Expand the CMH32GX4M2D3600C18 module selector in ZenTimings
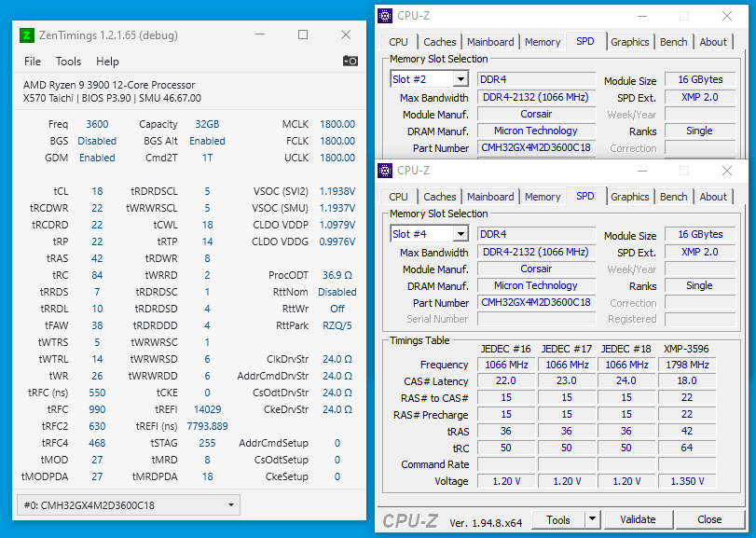Viewport: 756px width, 538px height. (x=232, y=505)
